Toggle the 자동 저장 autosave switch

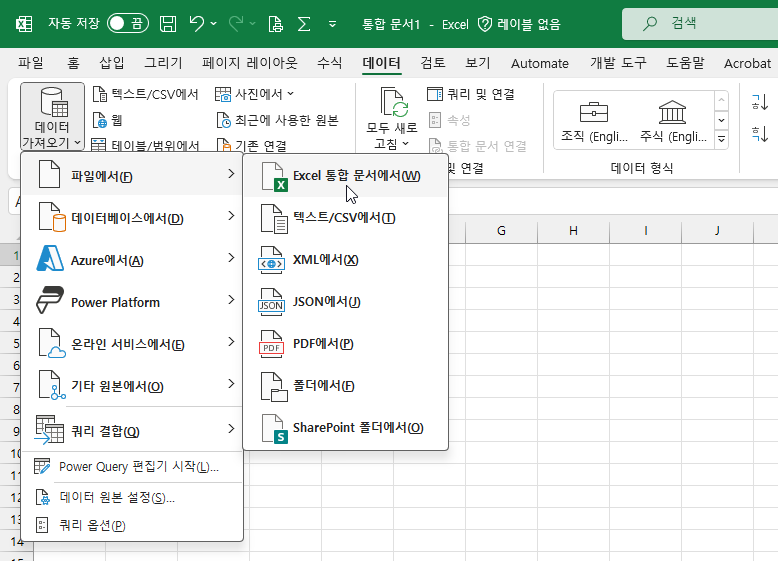(128, 23)
